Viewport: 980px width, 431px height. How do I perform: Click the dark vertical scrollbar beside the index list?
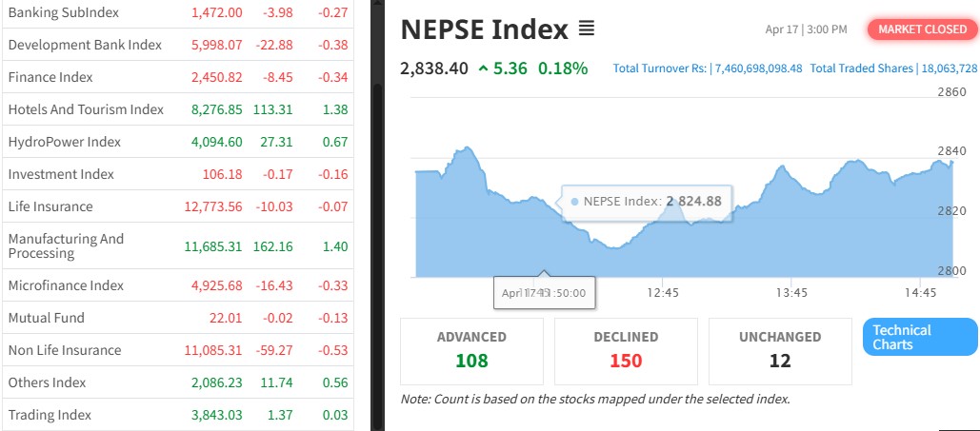point(377,215)
